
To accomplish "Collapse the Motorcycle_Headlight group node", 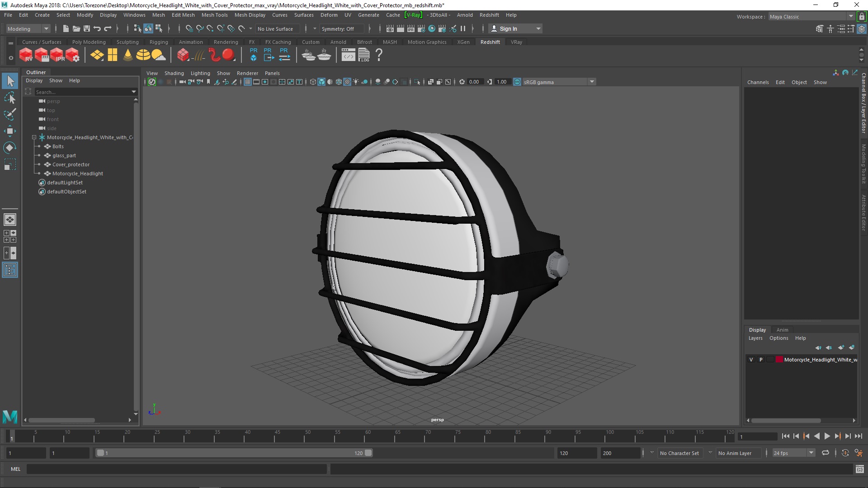I will [x=34, y=137].
